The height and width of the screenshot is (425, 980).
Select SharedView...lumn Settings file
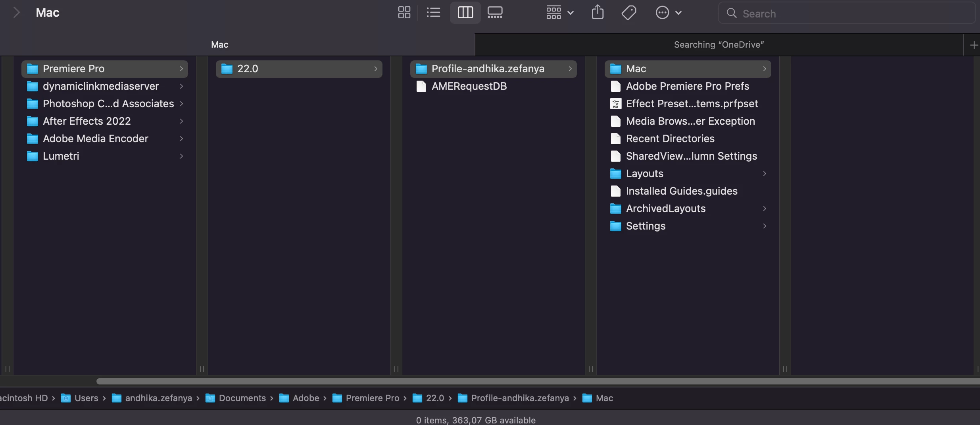click(688, 156)
